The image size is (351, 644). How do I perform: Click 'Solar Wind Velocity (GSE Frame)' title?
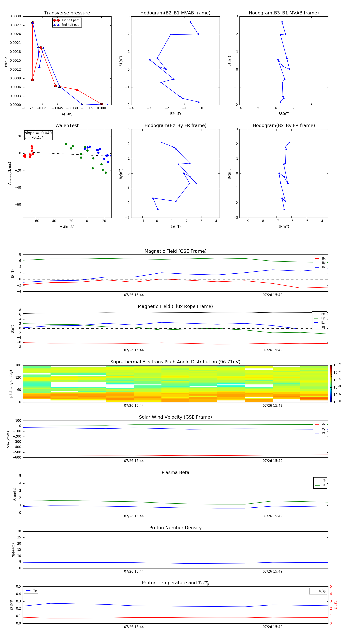coord(175,417)
